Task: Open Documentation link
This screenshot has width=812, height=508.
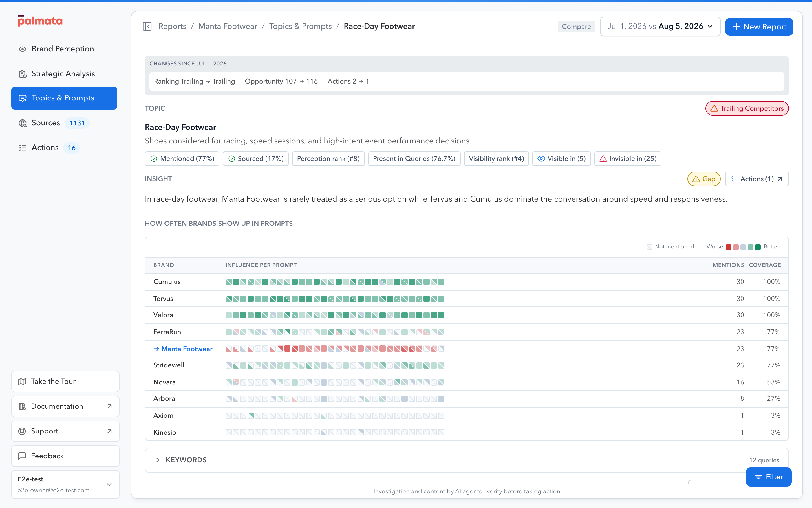Action: tap(65, 406)
